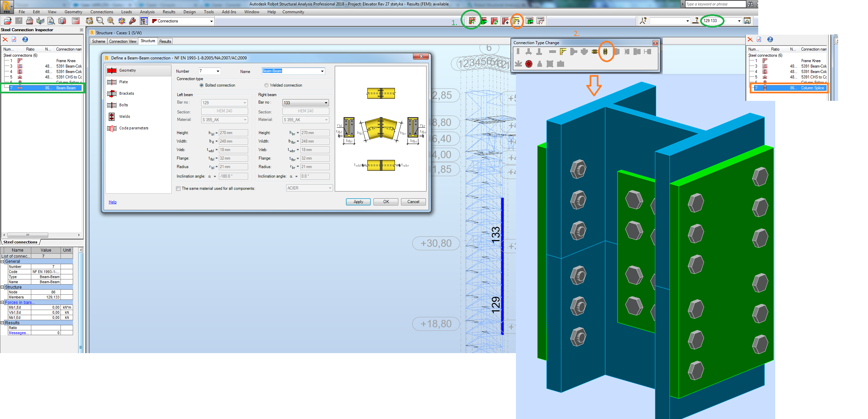Click the Help link in dialog
Viewport: 868px width, 419px height.
pyautogui.click(x=112, y=202)
